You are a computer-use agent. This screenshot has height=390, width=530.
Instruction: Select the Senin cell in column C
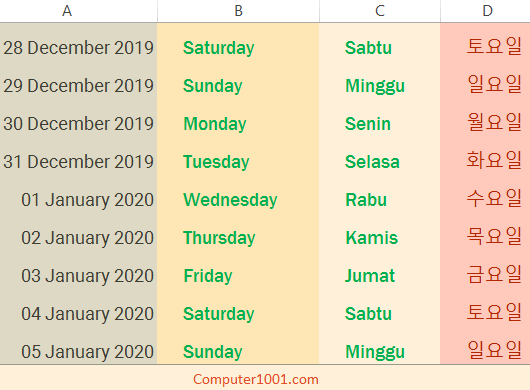click(380, 124)
